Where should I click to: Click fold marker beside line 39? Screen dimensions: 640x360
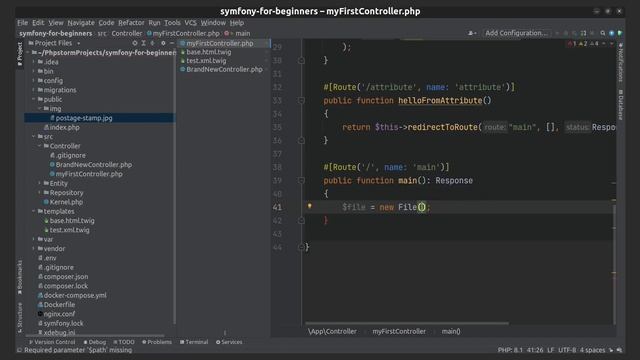point(301,180)
